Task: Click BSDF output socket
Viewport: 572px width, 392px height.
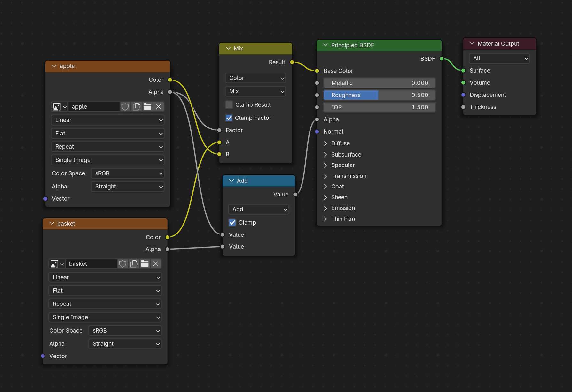Action: coord(442,59)
